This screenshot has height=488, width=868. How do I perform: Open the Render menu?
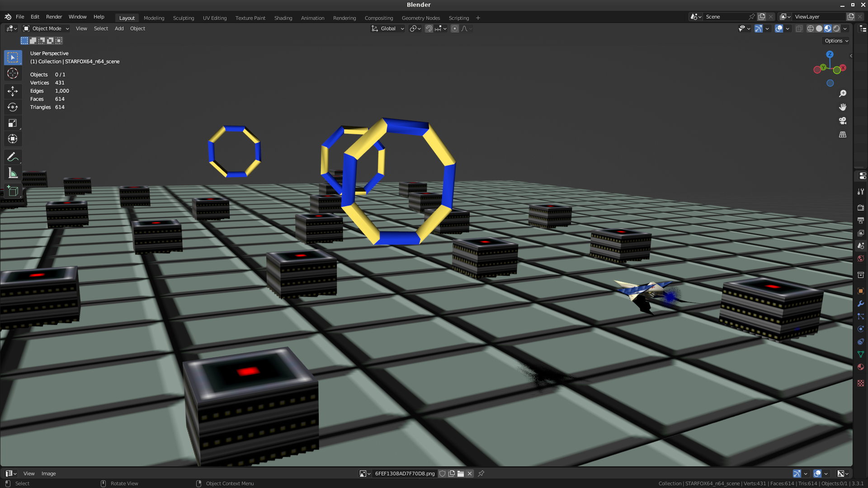tap(54, 17)
